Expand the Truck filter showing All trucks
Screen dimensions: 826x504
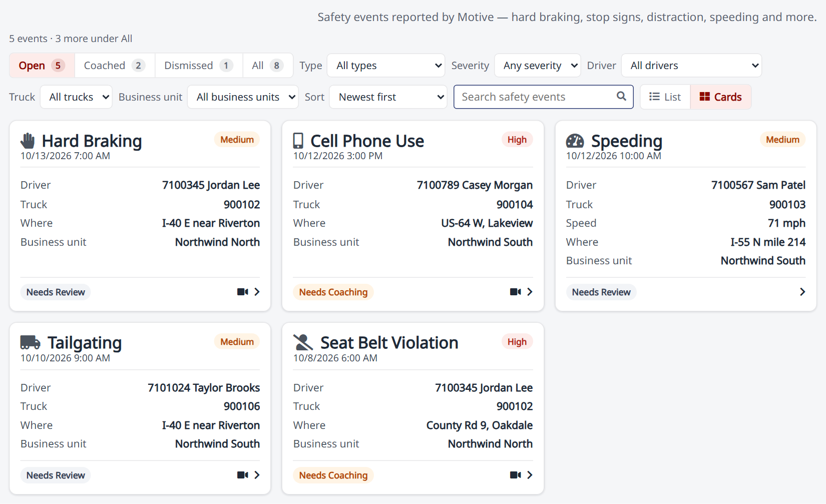click(76, 97)
